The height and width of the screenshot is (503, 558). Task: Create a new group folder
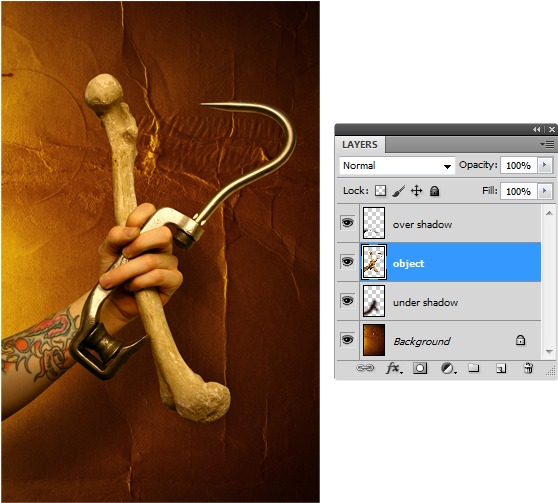pos(474,368)
